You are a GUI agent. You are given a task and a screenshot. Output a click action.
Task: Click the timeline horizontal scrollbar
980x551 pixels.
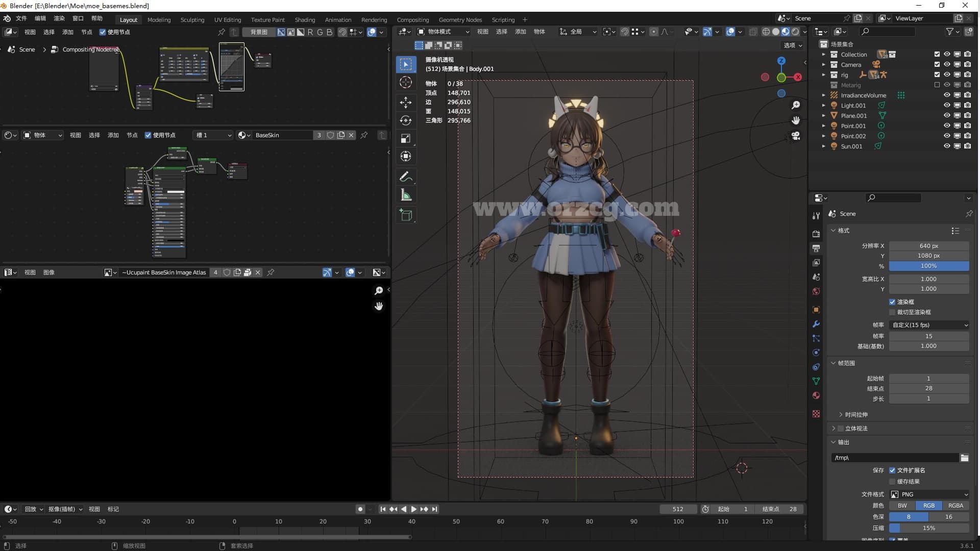[x=206, y=537]
